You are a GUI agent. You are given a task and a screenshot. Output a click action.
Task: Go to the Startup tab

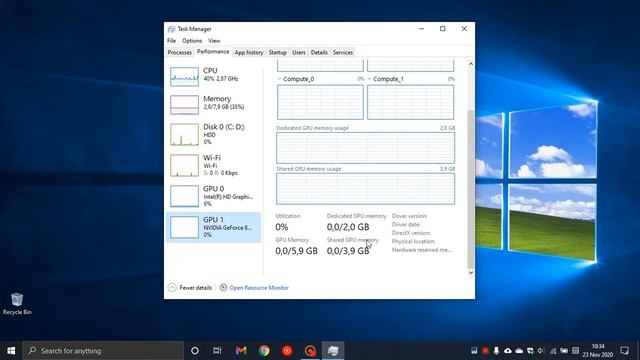pos(278,53)
